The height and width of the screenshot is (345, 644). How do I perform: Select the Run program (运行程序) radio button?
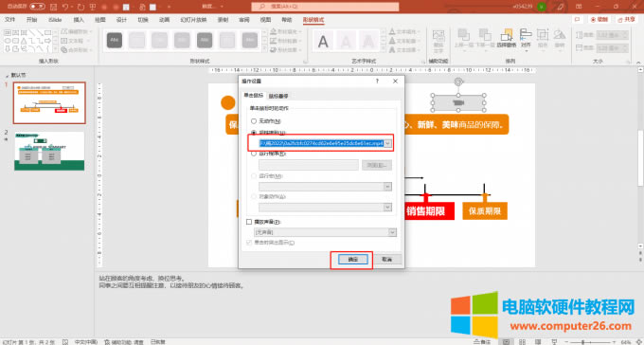click(x=254, y=154)
